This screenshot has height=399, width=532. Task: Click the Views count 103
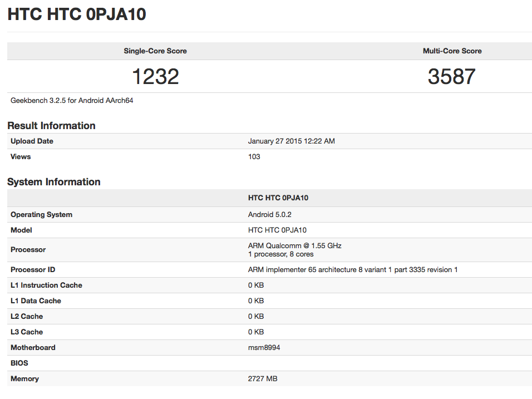(x=254, y=157)
